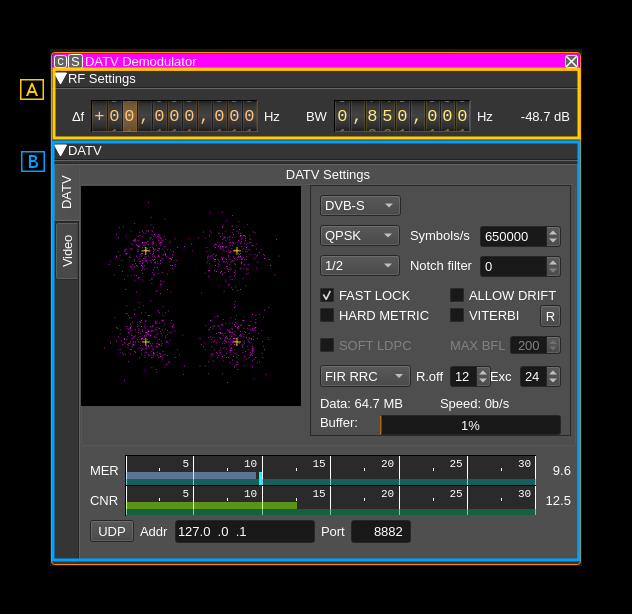Click the Data: 64.7 MB readout
The height and width of the screenshot is (614, 632).
tap(361, 404)
